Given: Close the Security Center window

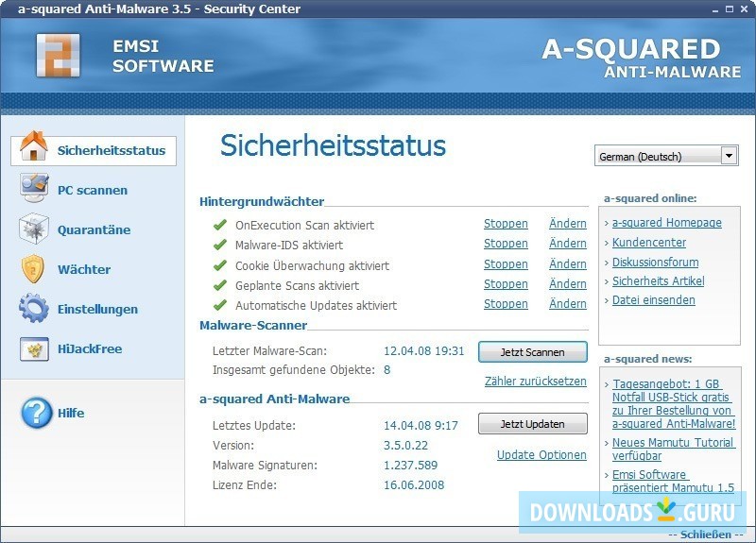Looking at the screenshot, I should click(744, 9).
